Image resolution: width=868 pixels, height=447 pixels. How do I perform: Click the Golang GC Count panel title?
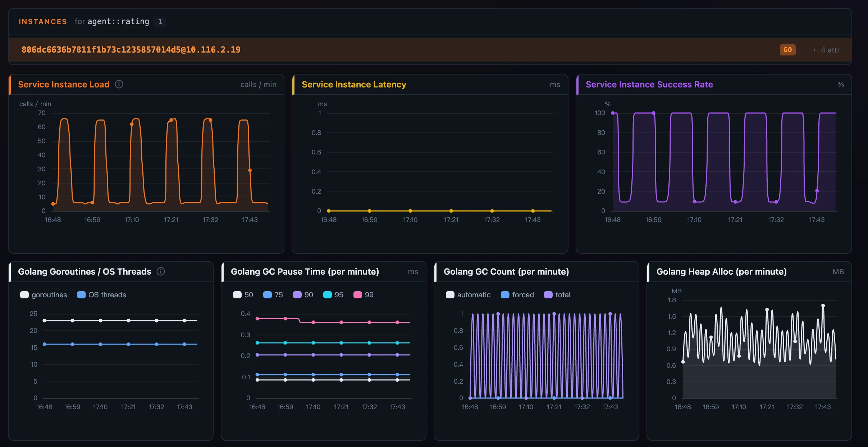pyautogui.click(x=506, y=271)
